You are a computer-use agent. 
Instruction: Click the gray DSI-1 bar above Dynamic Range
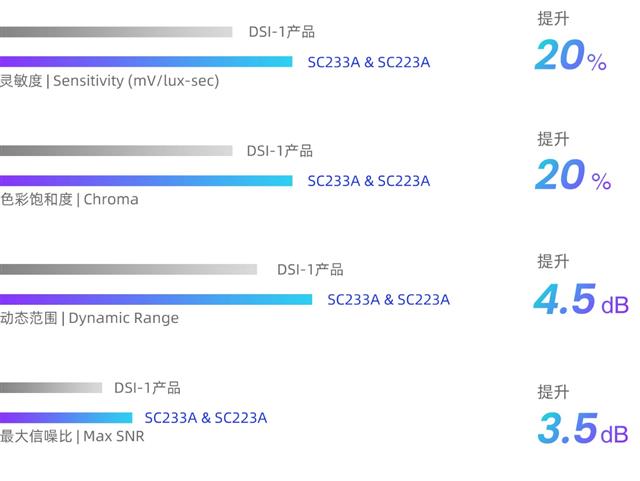click(x=128, y=270)
